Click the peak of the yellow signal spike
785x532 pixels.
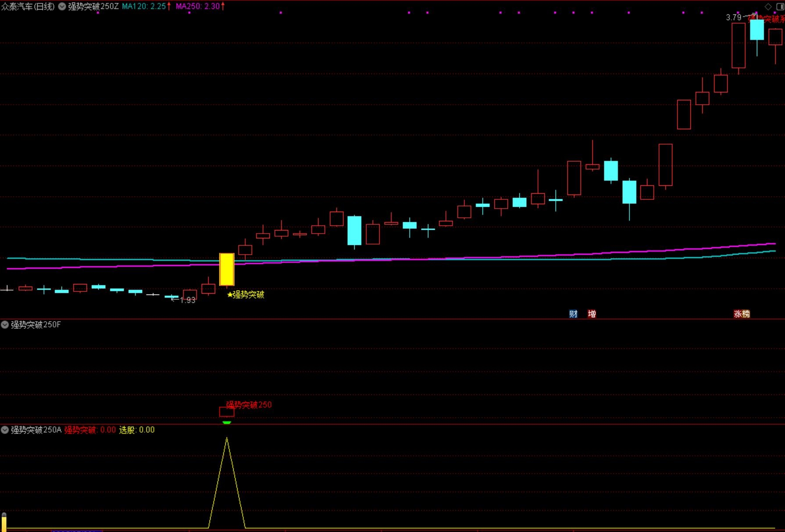[227, 438]
